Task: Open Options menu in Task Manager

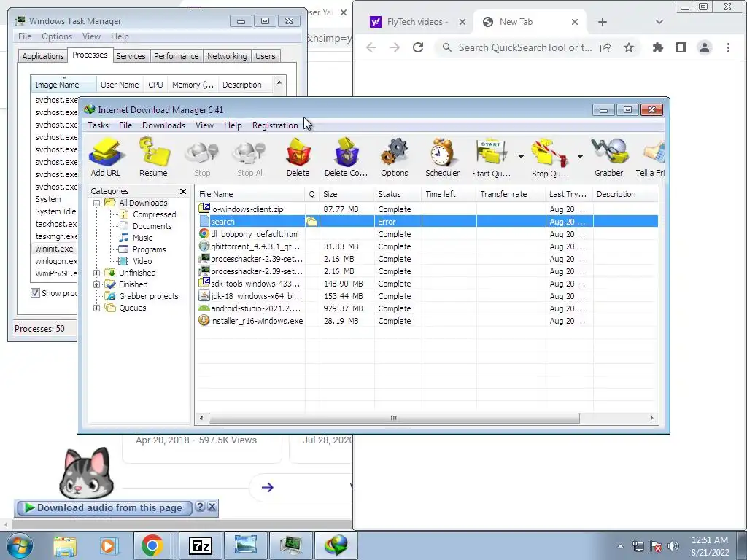Action: (x=57, y=36)
